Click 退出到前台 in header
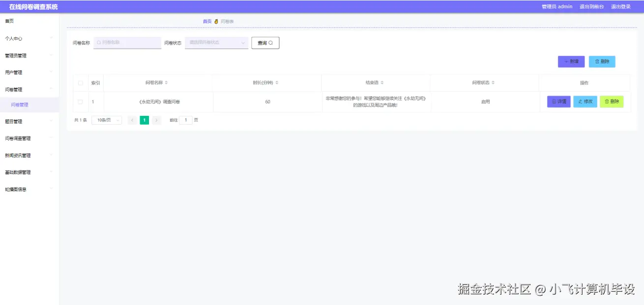This screenshot has height=305, width=644. tap(591, 7)
